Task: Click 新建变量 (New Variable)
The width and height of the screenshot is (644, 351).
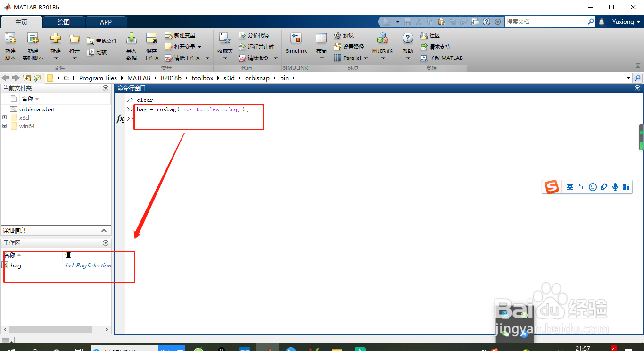Action: [180, 35]
